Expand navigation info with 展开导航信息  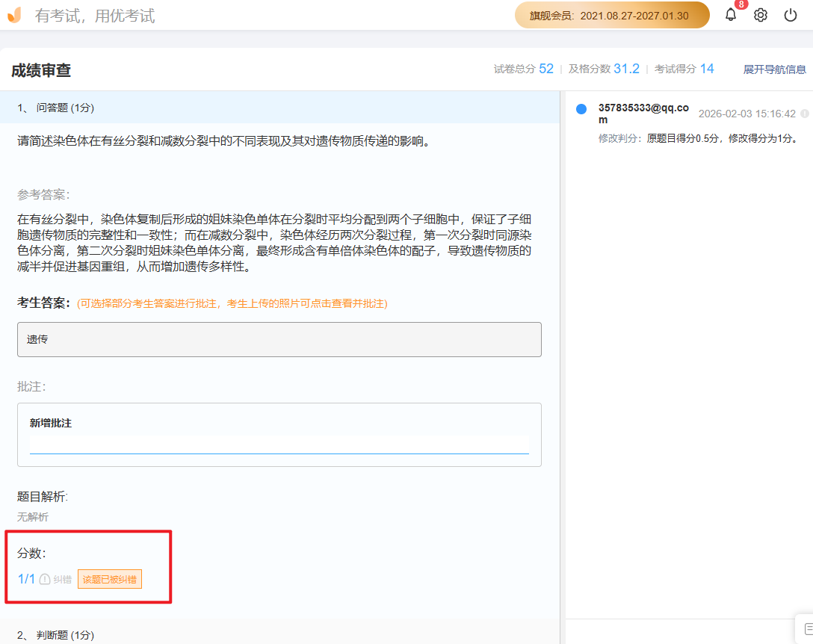(774, 69)
